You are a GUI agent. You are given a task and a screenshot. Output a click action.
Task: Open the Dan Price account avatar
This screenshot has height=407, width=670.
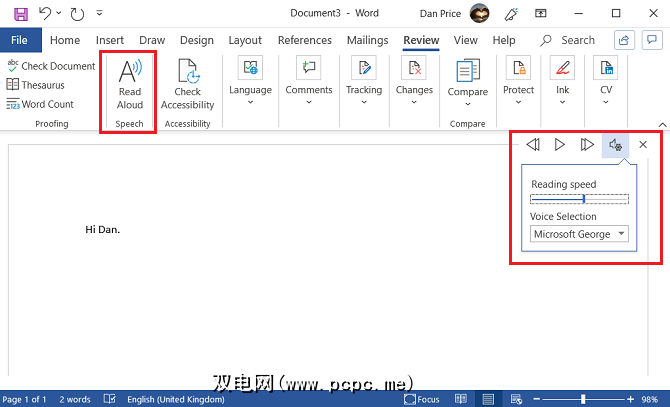pos(479,13)
